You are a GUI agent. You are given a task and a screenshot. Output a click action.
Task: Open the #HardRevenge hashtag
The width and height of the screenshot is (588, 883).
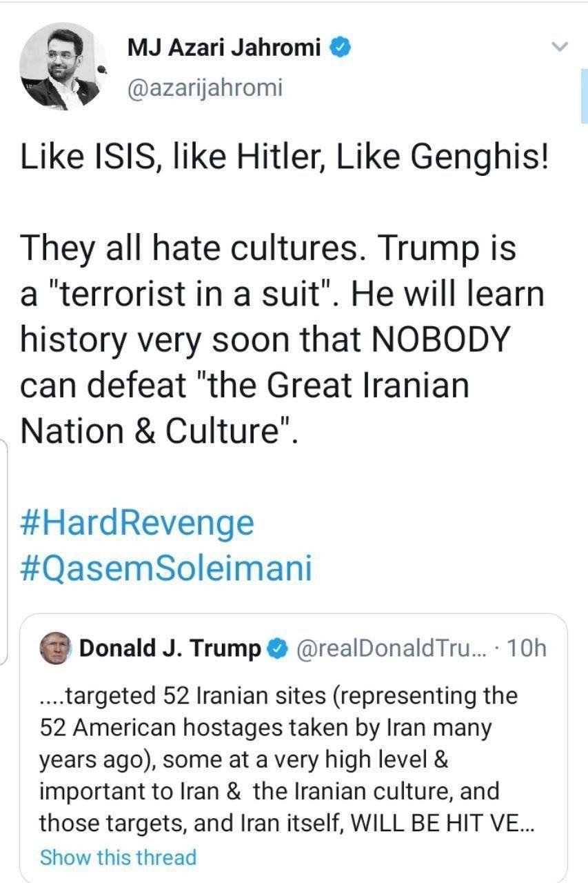tap(138, 523)
